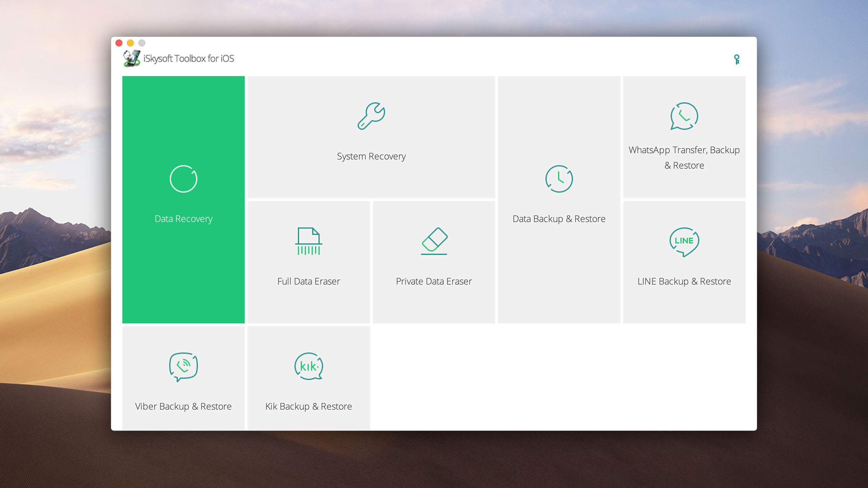Click the System Recovery wrench icon
Viewport: 868px width, 488px height.
click(x=371, y=116)
